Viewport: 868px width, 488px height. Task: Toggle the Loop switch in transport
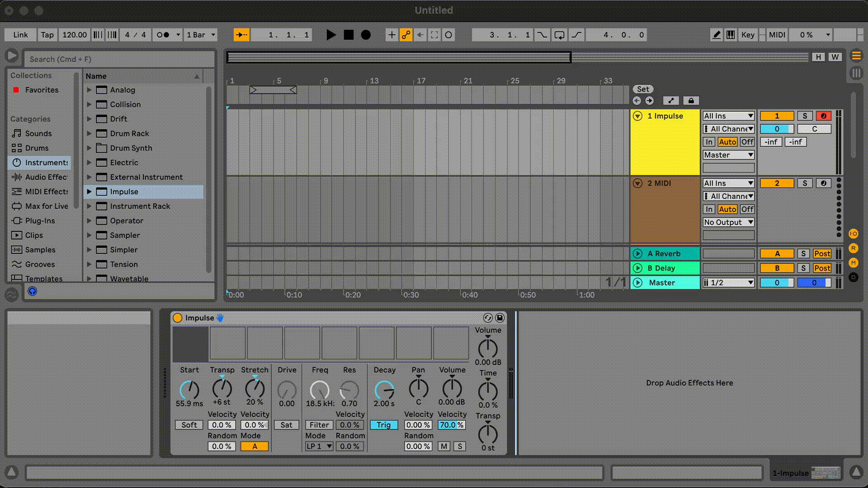coord(559,35)
